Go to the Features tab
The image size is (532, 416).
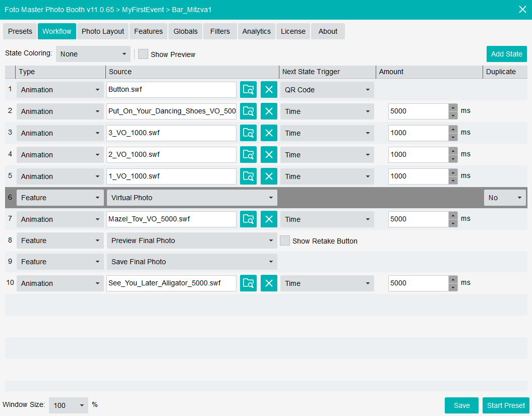pos(148,31)
